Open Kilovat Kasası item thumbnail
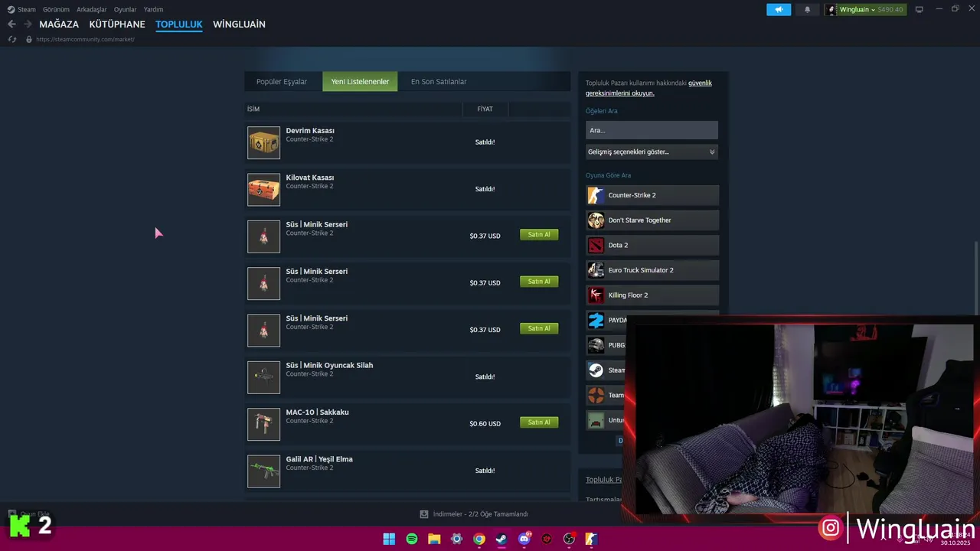 click(263, 190)
